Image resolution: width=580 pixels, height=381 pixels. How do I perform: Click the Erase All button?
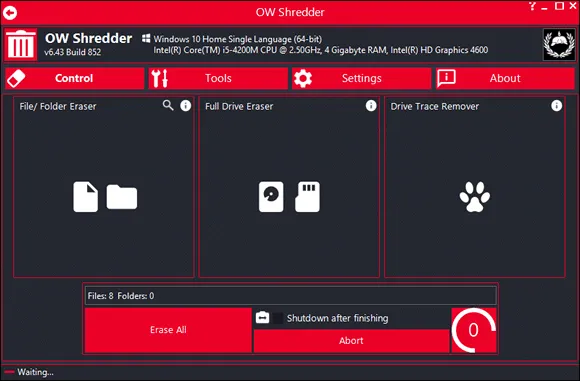coord(168,330)
